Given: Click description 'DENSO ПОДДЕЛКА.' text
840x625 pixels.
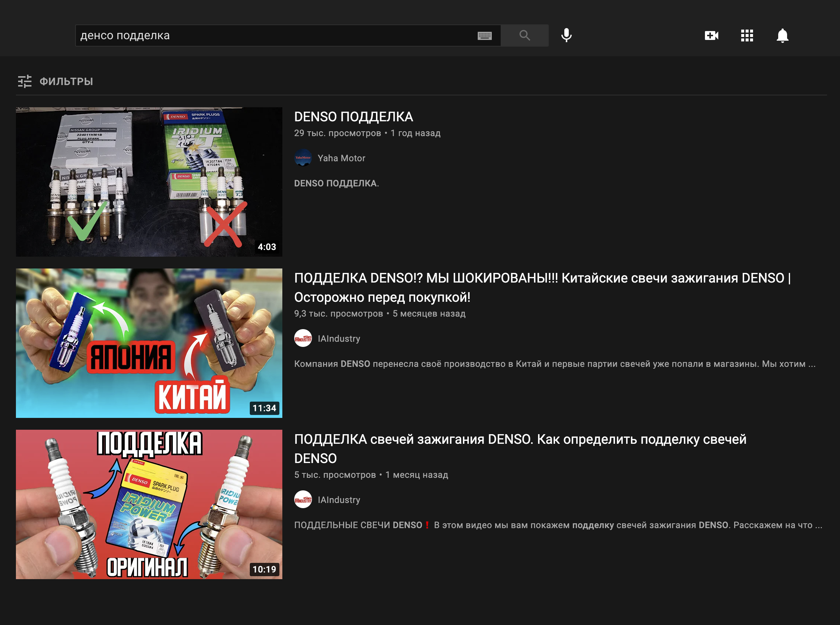Looking at the screenshot, I should pyautogui.click(x=336, y=183).
